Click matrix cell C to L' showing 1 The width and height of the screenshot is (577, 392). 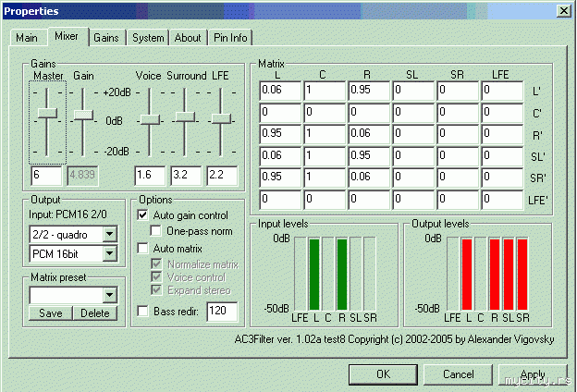(325, 91)
